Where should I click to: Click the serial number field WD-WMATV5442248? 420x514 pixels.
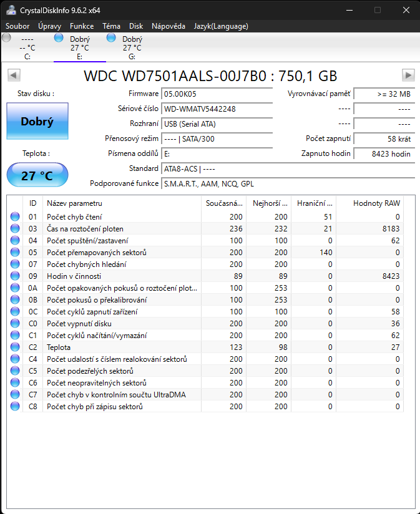tap(217, 109)
